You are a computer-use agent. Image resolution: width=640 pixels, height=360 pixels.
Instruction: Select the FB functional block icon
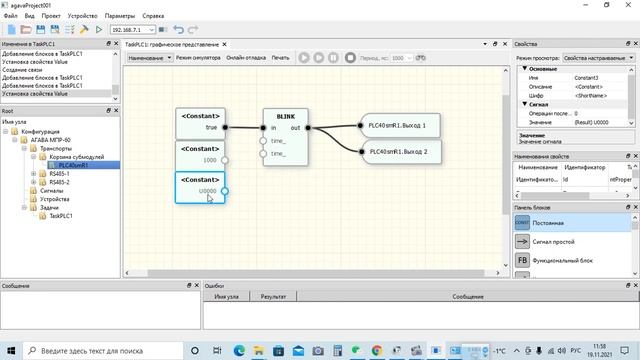[522, 260]
